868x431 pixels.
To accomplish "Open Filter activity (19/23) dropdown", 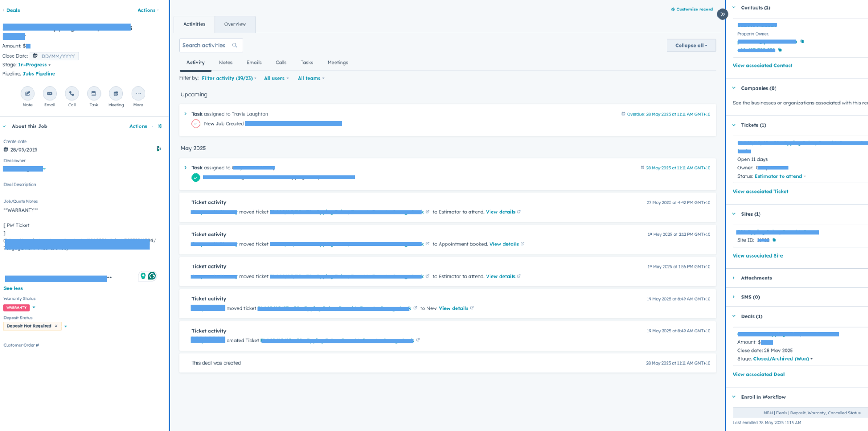I will tap(229, 78).
